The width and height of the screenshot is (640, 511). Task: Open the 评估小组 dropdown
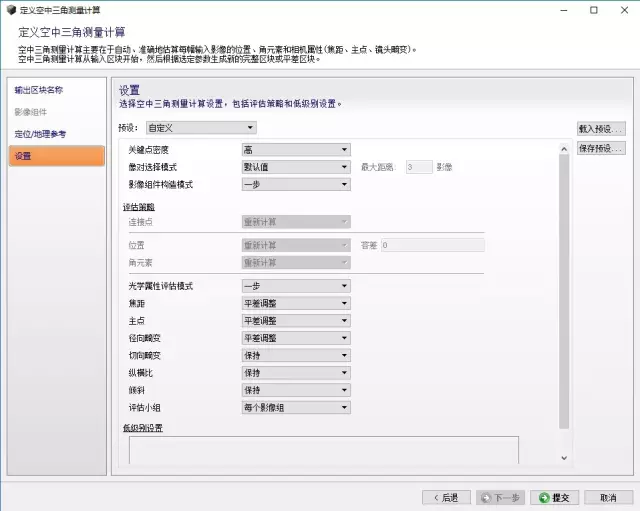(x=296, y=407)
